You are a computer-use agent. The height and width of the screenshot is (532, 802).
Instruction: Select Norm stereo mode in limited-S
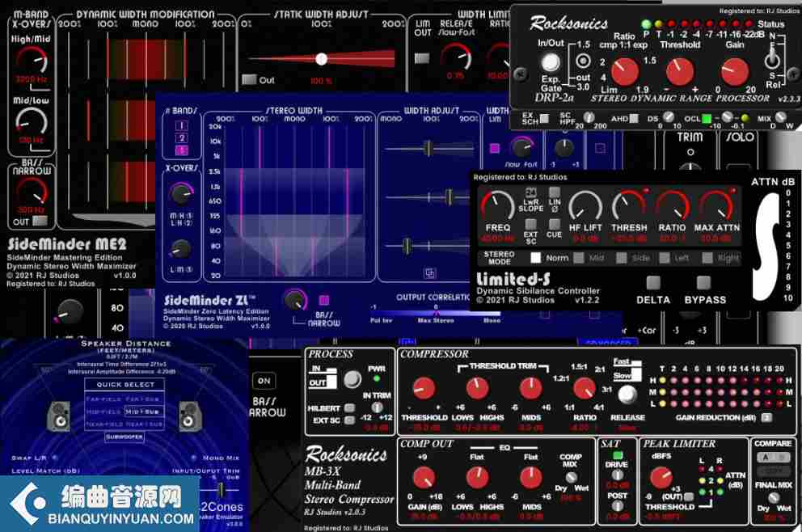click(x=535, y=258)
